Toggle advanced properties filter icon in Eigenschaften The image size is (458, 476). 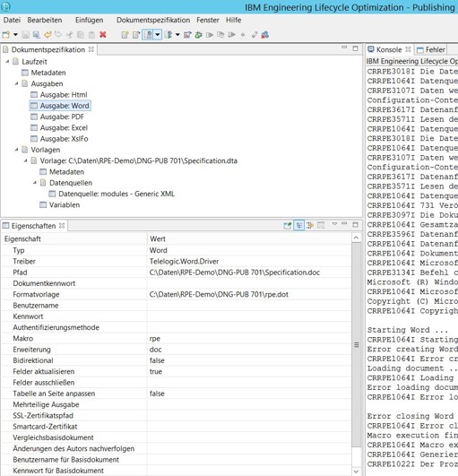point(310,226)
